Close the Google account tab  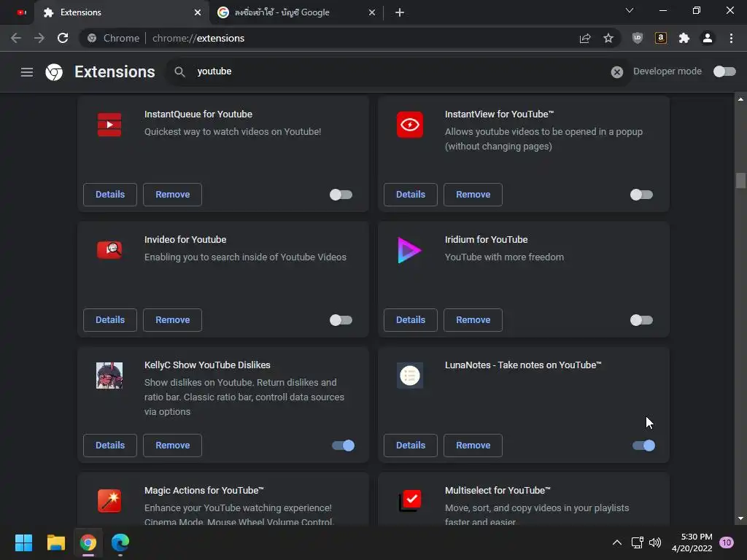tap(371, 12)
